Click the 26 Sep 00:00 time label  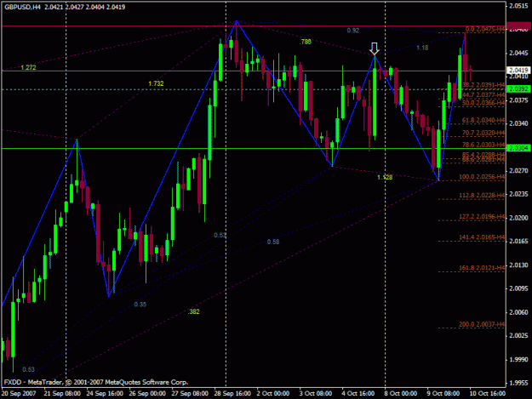point(147,394)
